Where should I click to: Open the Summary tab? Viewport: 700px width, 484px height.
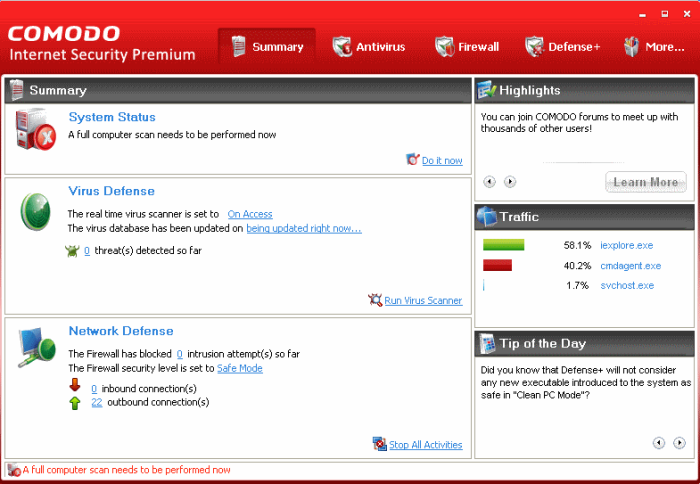(x=267, y=46)
